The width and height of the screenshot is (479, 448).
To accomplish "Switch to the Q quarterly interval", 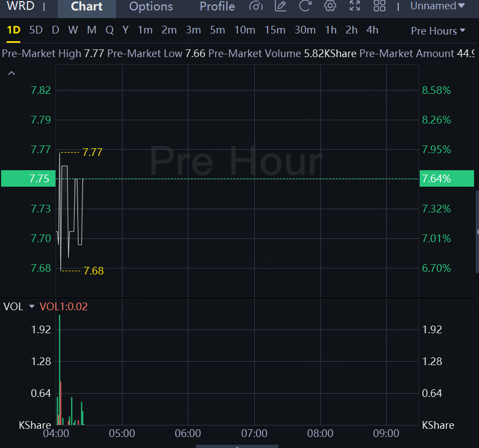I will 109,30.
